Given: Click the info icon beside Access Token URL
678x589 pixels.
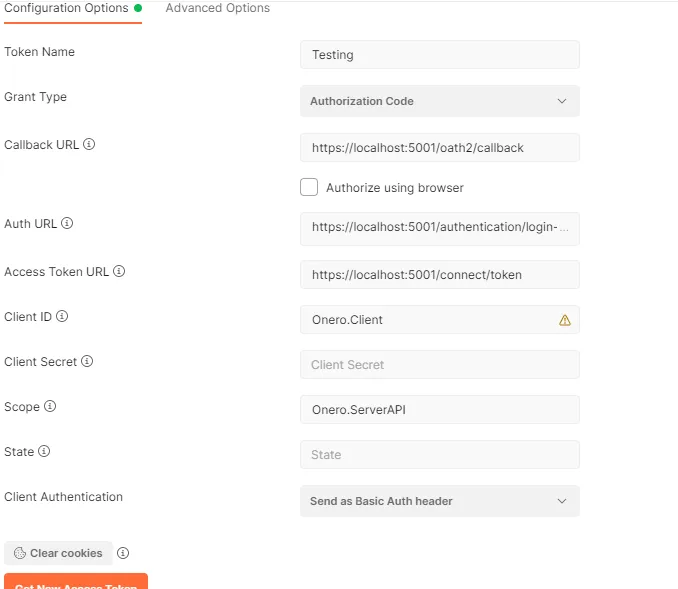Looking at the screenshot, I should point(119,272).
